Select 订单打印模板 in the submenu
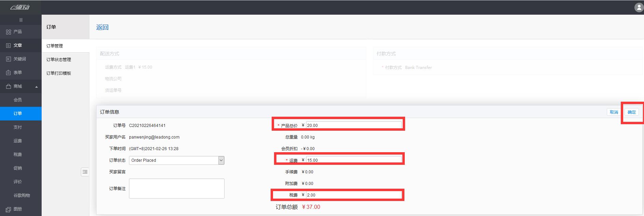Screen dimensions: 644x216 coord(59,73)
